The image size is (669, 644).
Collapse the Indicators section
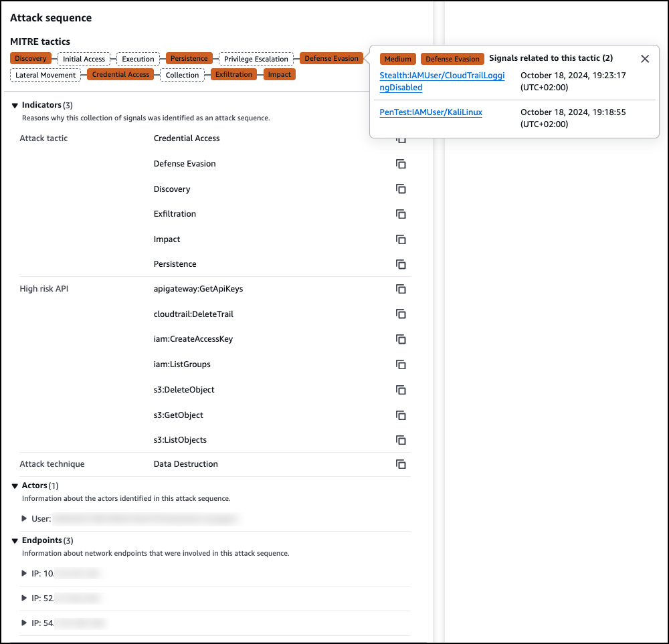coord(15,106)
